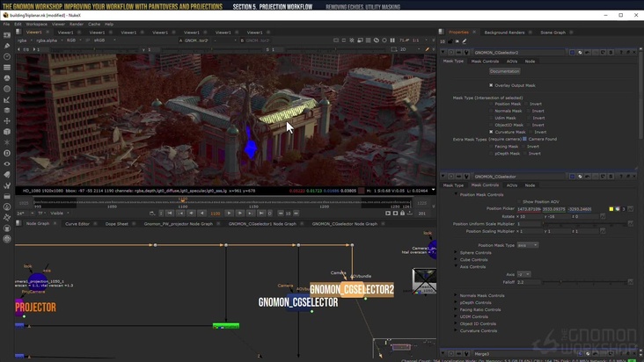
Task: Click yellow color swatch beside Position Picker
Action: click(611, 209)
